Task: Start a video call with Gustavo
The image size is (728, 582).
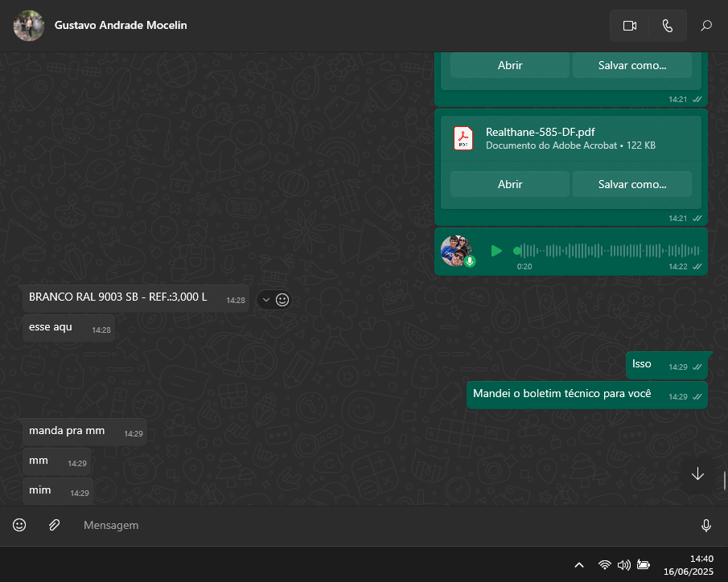Action: pos(629,26)
